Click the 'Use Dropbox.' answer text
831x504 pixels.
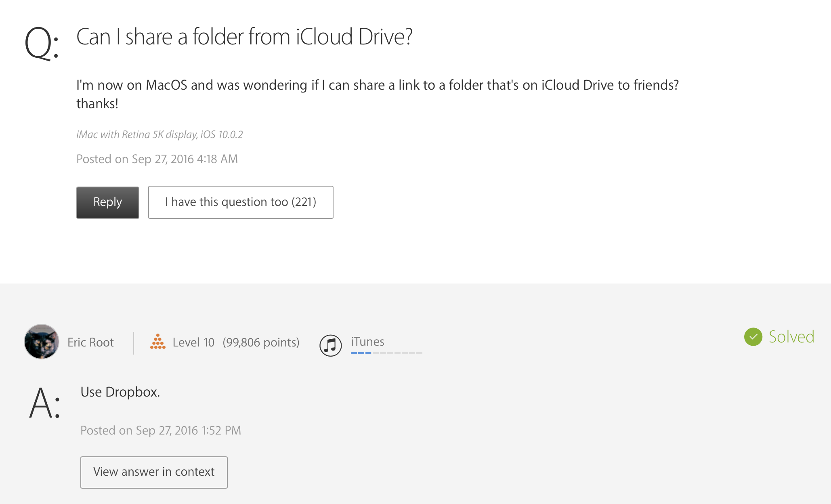120,392
